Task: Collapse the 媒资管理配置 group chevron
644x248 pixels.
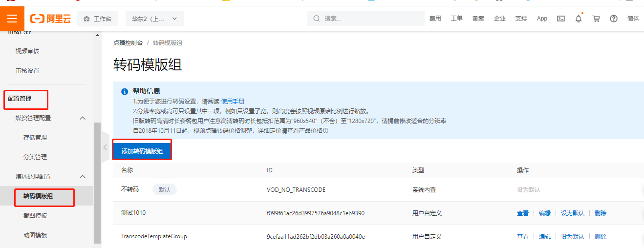Action: (83, 118)
